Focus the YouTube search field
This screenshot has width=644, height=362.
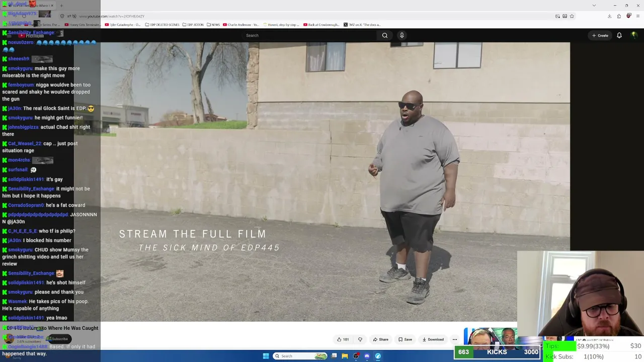[309, 35]
